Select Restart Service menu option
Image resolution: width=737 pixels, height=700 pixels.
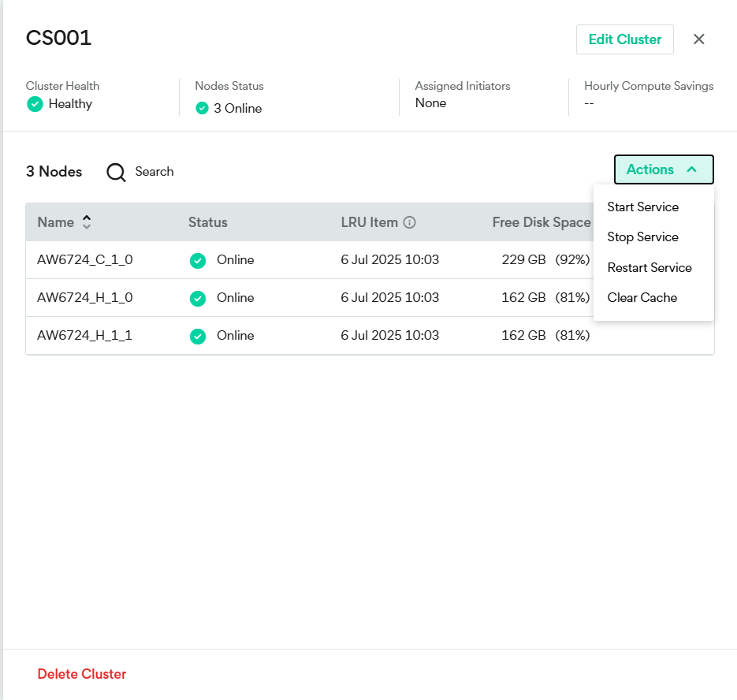tap(649, 268)
